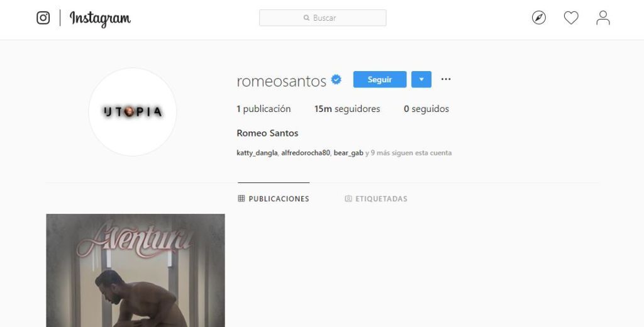Focus the Buscar search field
This screenshot has height=327, width=644.
pyautogui.click(x=323, y=18)
